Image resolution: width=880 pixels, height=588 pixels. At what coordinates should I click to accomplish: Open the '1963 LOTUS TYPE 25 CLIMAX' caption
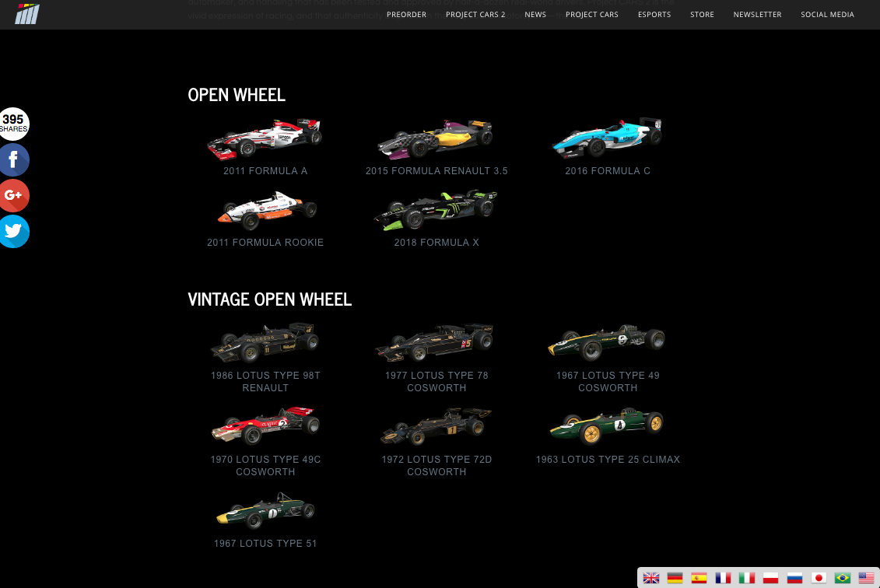(608, 459)
